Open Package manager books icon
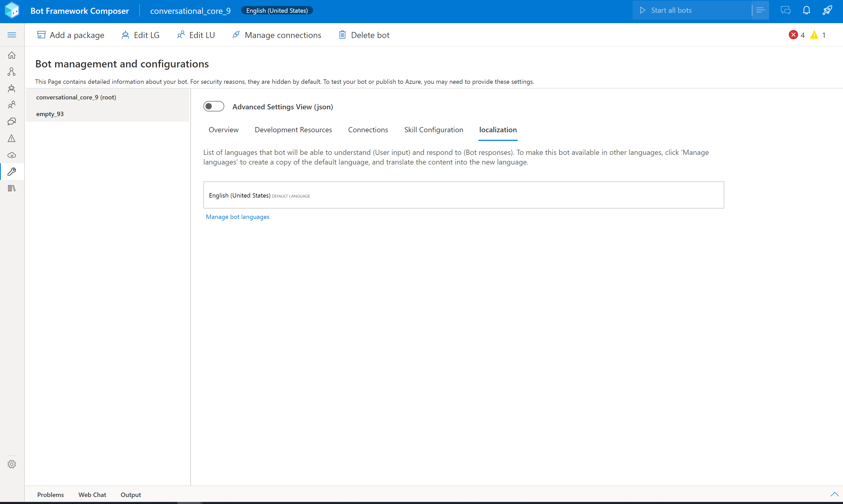Viewport: 843px width, 504px height. 11,188
